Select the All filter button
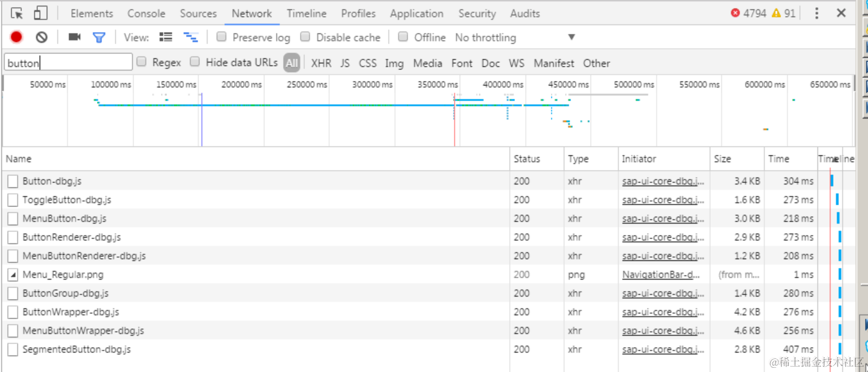Image resolution: width=868 pixels, height=372 pixels. (291, 63)
